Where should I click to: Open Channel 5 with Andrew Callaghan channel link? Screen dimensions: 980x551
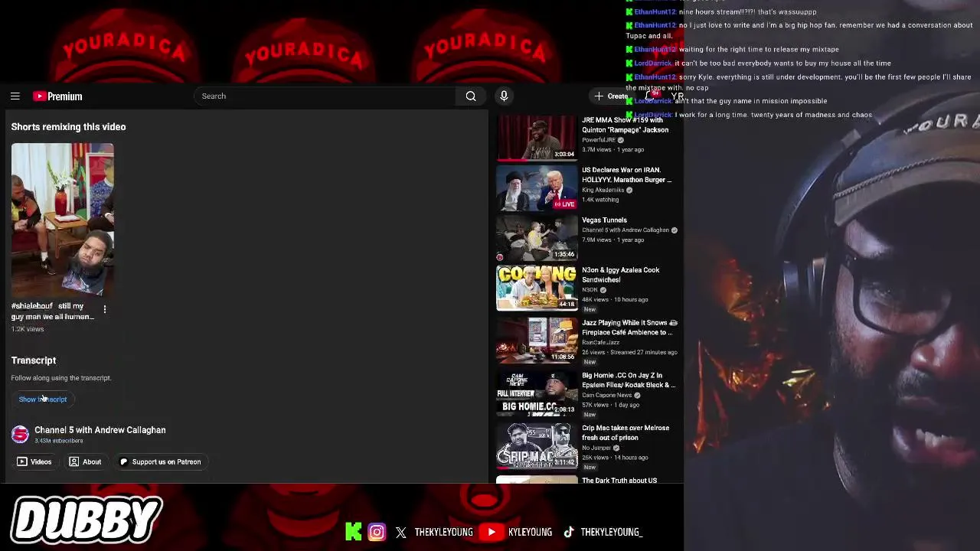coord(100,430)
